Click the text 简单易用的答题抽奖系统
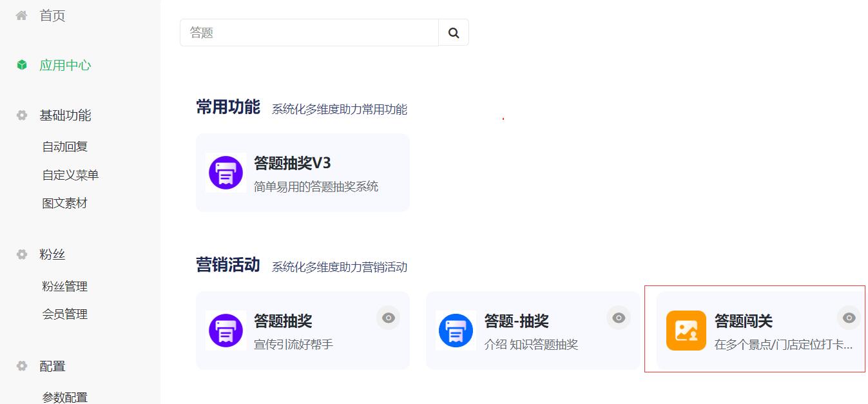The width and height of the screenshot is (868, 404). [x=316, y=187]
